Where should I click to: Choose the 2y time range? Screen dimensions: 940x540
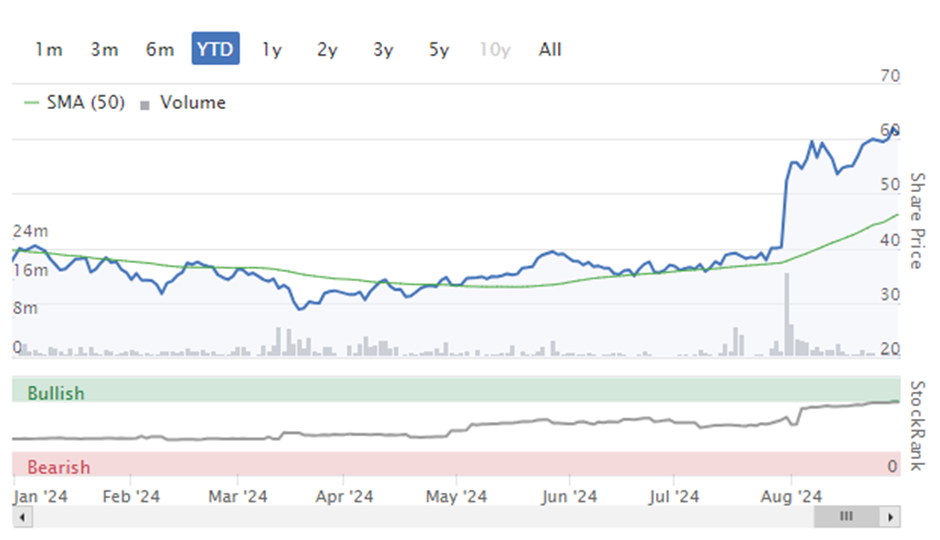click(327, 50)
